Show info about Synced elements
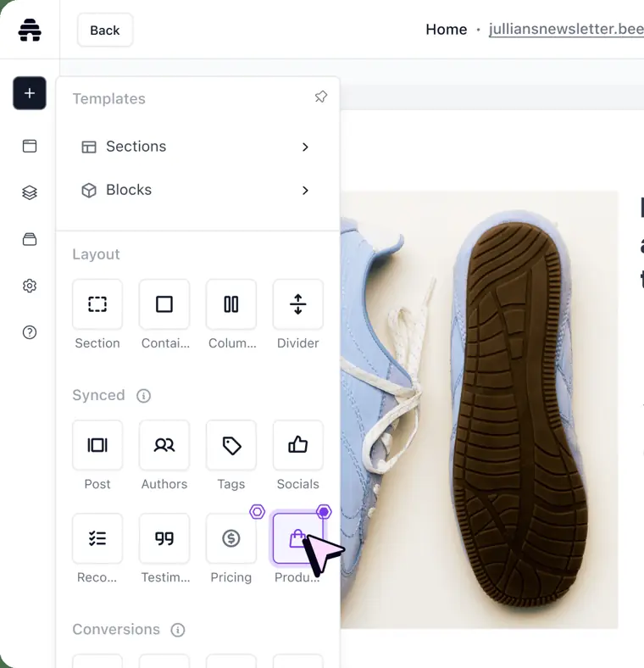The height and width of the screenshot is (668, 644). pyautogui.click(x=143, y=396)
